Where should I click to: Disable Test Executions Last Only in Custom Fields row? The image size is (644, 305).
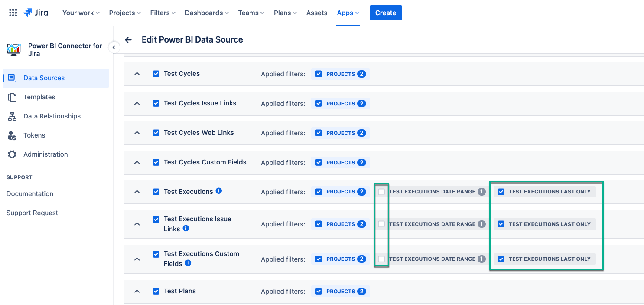501,259
